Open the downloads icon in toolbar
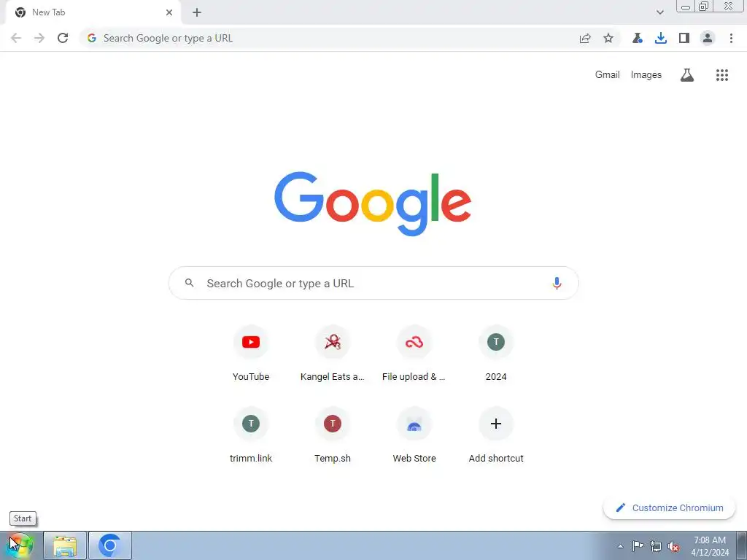The height and width of the screenshot is (560, 747). (661, 38)
